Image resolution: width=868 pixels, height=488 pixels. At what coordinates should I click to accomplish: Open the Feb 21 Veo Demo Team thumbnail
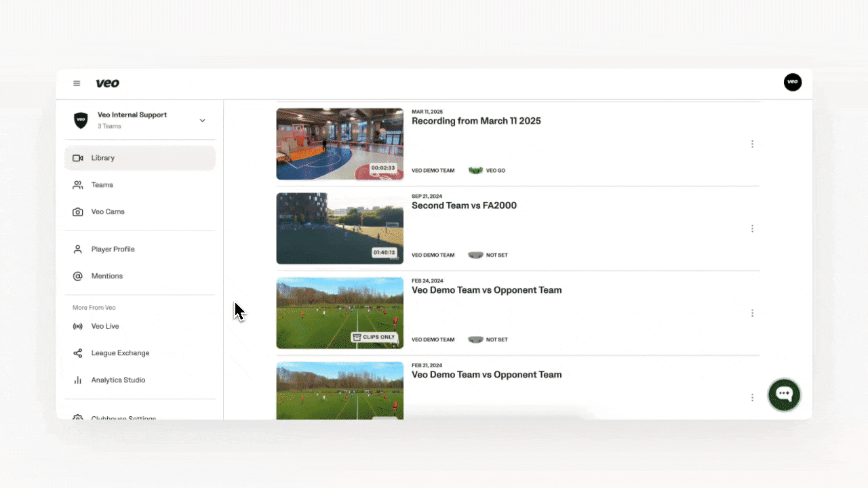[x=340, y=390]
